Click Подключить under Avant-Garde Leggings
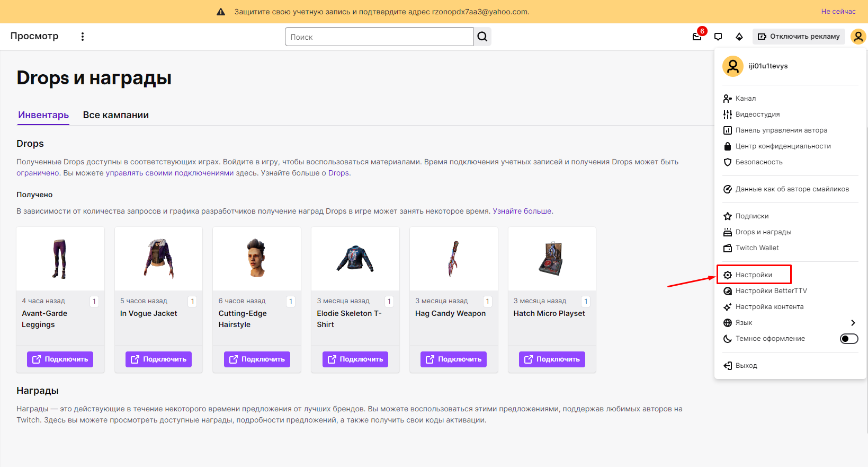Image resolution: width=868 pixels, height=467 pixels. pyautogui.click(x=60, y=359)
